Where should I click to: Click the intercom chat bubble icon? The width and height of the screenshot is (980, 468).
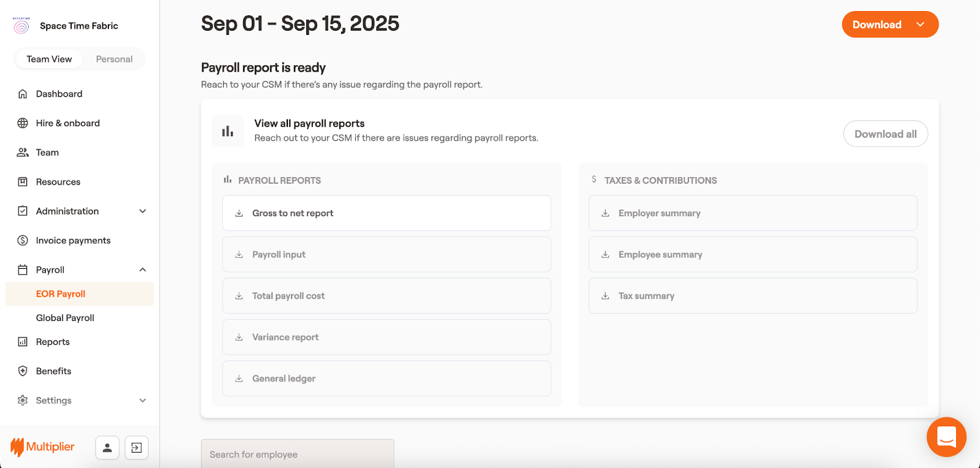click(x=946, y=437)
